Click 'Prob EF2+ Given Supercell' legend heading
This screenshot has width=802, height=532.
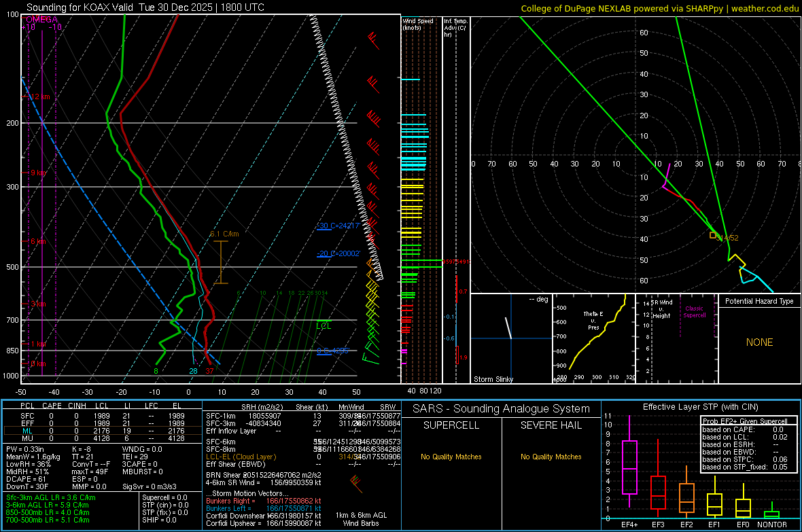coord(745,421)
